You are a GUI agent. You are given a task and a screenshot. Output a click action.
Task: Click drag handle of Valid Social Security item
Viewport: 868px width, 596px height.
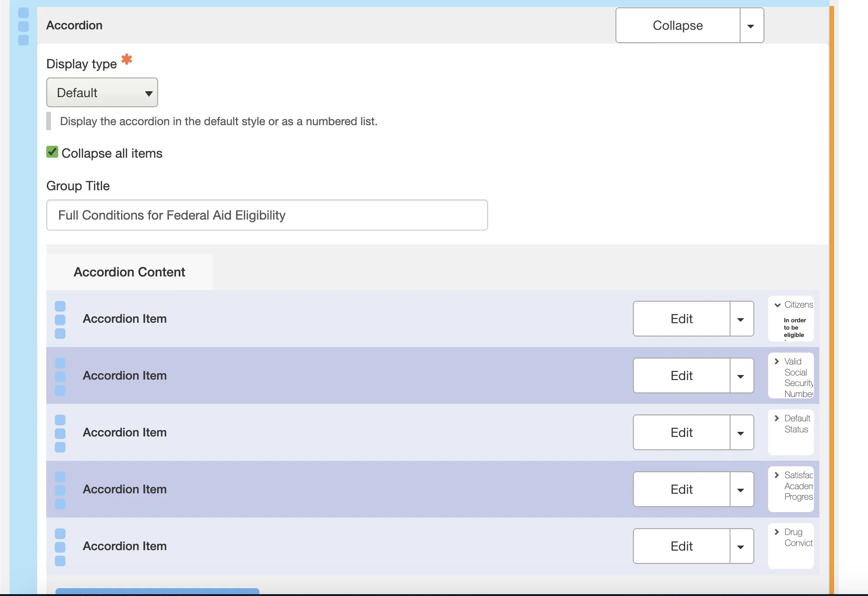[x=60, y=376]
